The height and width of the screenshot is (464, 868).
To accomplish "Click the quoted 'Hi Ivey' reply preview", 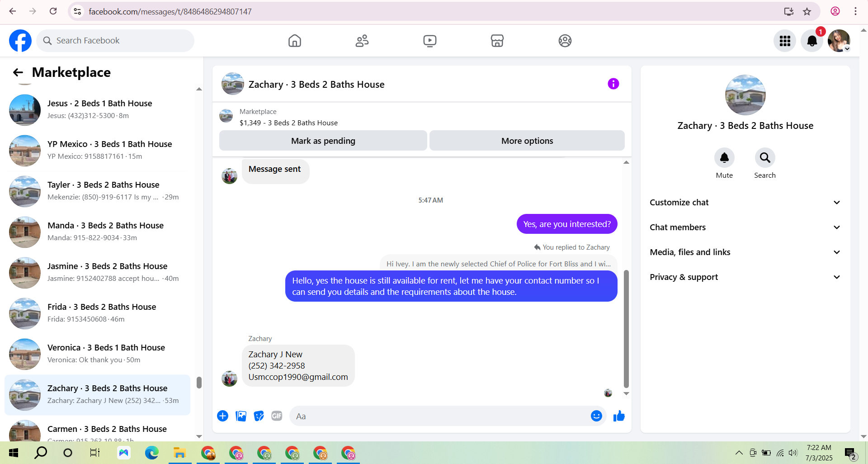I will coord(499,264).
